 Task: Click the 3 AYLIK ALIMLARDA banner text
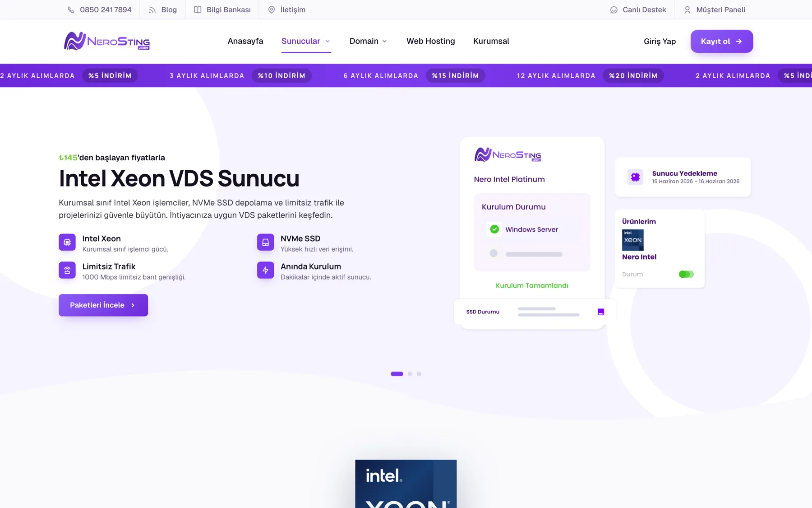point(207,76)
